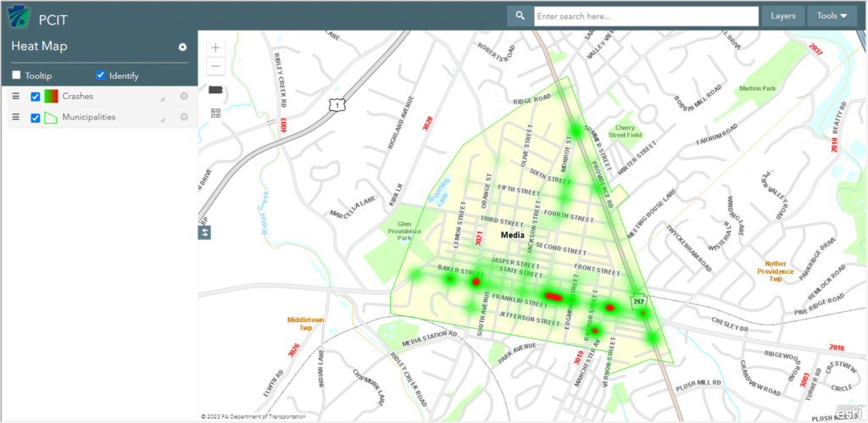Collapse side panel with arrows toggle

[204, 232]
